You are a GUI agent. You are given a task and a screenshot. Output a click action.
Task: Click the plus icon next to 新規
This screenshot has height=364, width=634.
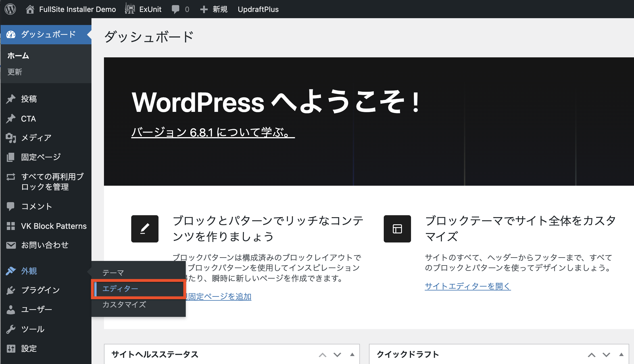(x=204, y=9)
